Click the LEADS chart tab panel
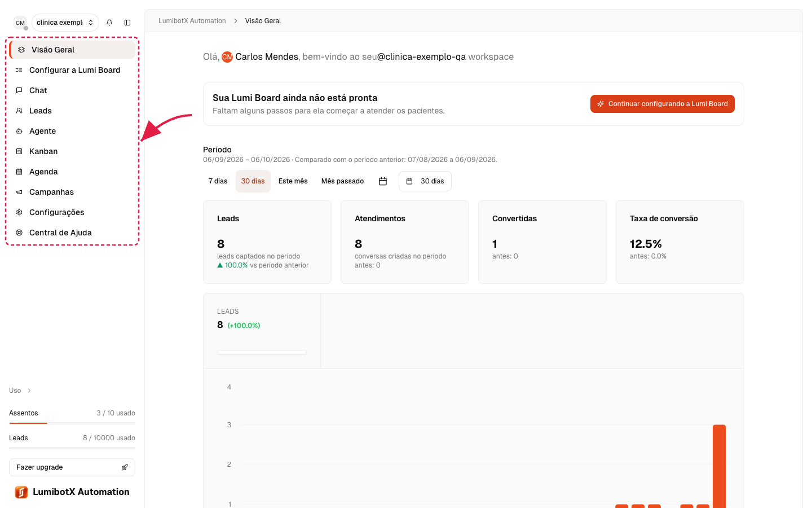812x508 pixels. pos(262,331)
